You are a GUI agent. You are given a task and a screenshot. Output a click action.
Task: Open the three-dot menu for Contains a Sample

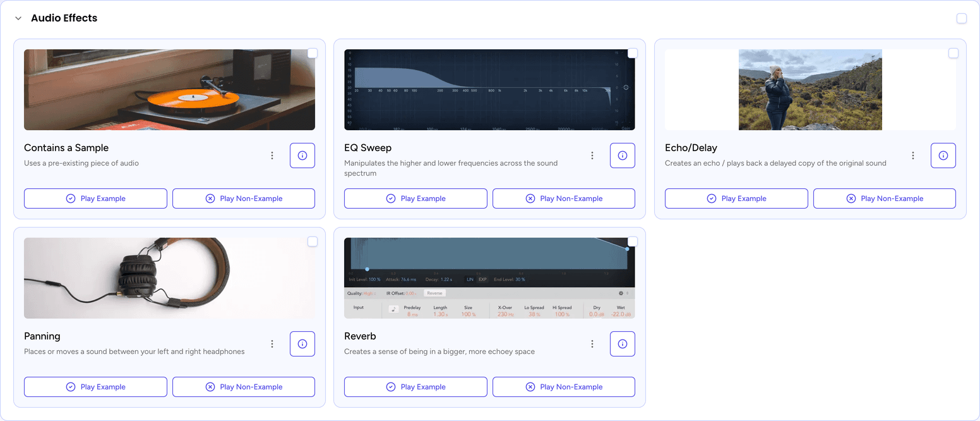coord(272,156)
